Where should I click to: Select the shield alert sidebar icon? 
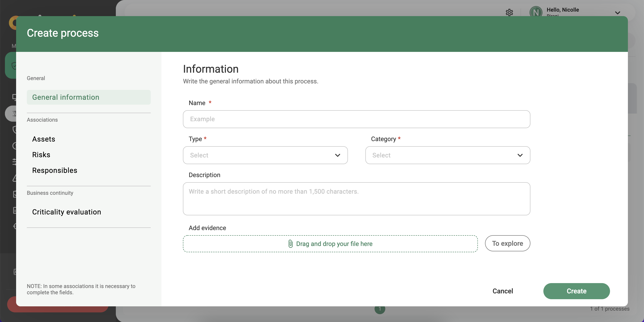pos(15,129)
